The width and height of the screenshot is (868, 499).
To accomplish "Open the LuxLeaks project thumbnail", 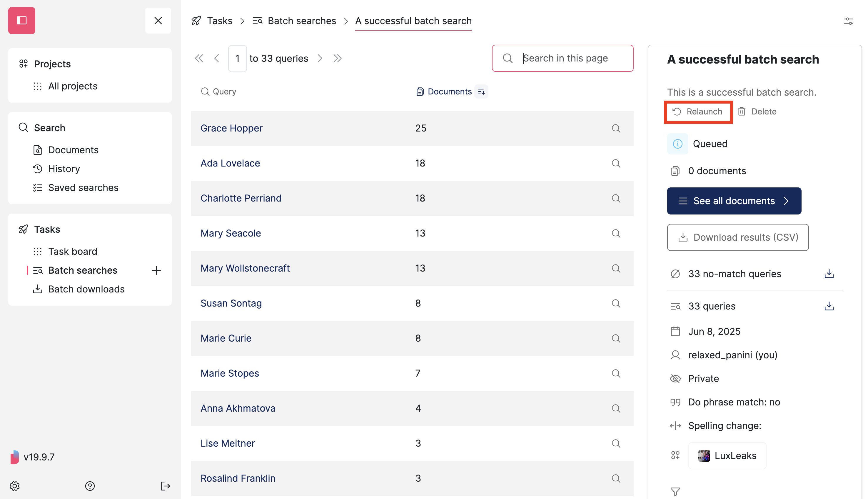I will tap(704, 455).
